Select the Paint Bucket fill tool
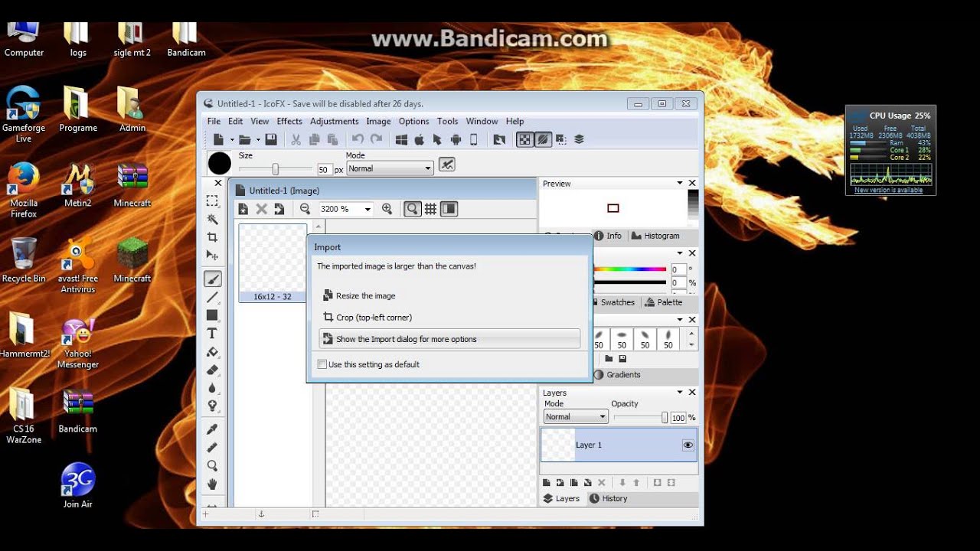Image resolution: width=980 pixels, height=551 pixels. coord(212,352)
